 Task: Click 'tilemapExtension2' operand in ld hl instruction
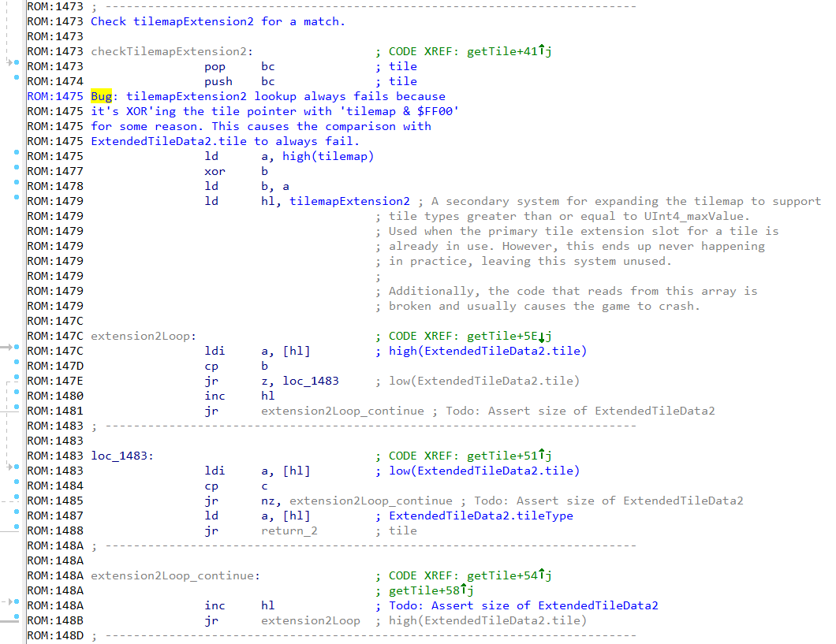pos(349,201)
